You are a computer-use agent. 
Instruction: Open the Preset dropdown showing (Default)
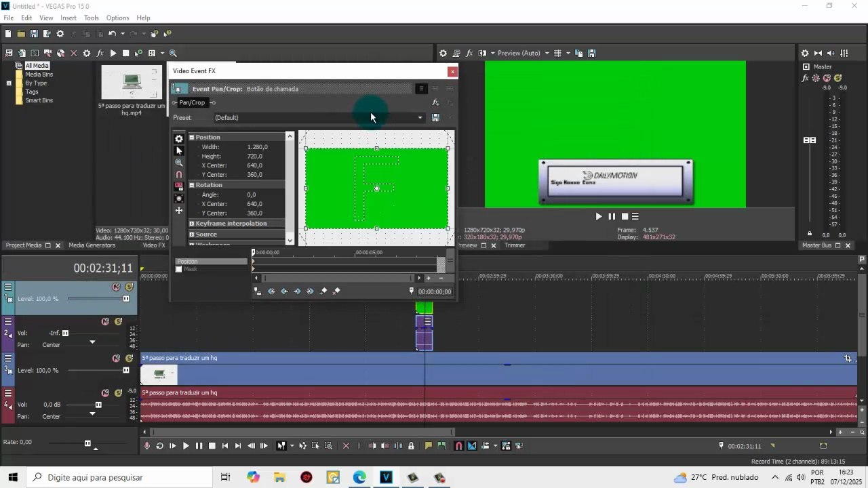[319, 118]
